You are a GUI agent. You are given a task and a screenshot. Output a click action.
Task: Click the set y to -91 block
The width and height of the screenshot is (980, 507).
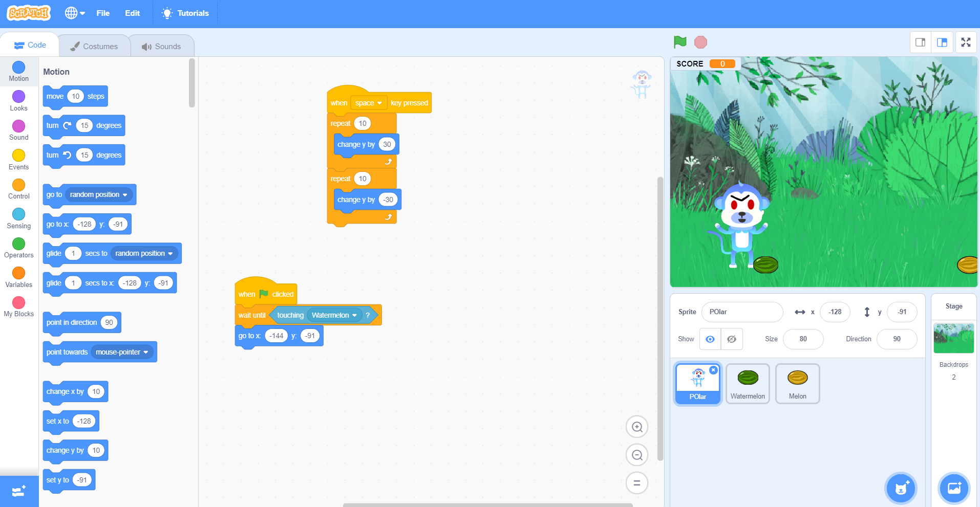point(69,480)
